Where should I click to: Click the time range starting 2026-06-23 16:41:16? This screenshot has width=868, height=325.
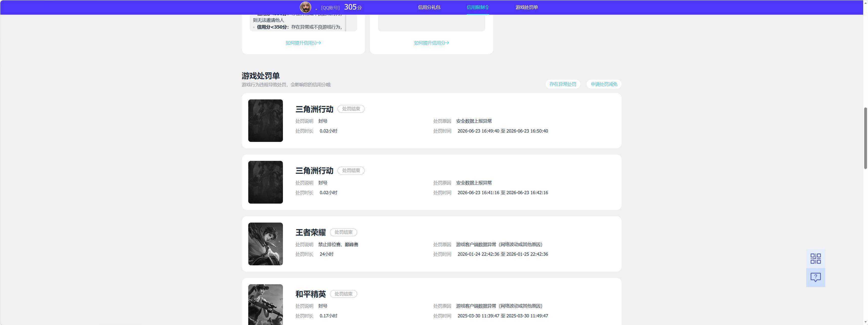[x=503, y=193]
